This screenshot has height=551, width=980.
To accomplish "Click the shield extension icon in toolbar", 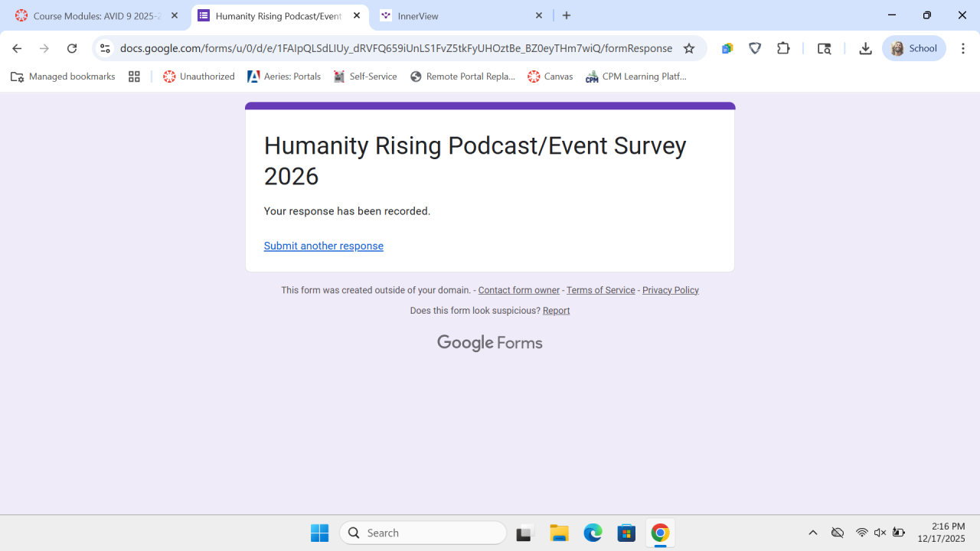I will pyautogui.click(x=755, y=48).
